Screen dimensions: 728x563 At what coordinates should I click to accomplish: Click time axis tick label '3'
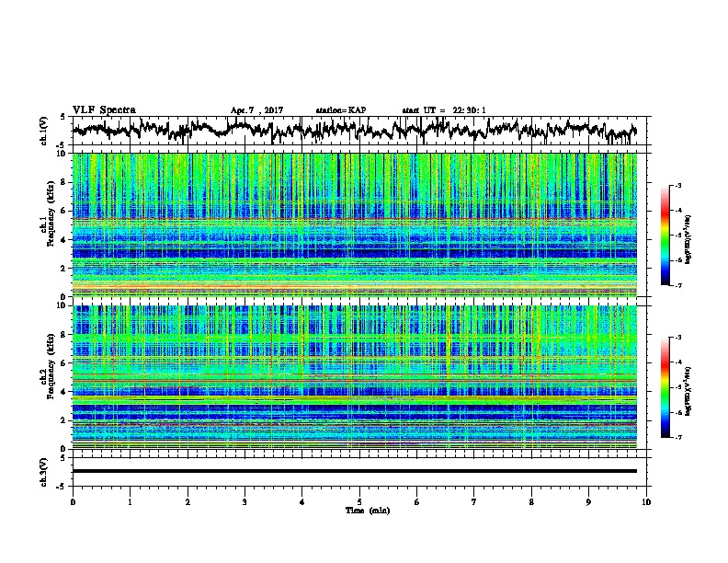coord(245,502)
